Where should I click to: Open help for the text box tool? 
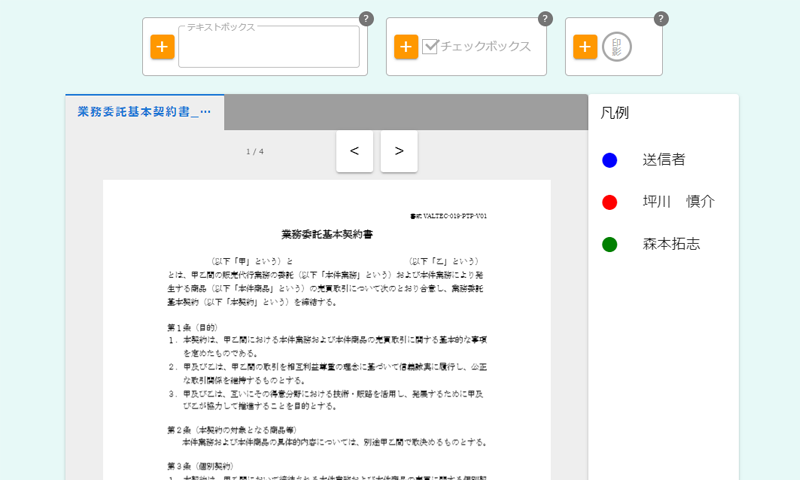coord(366,19)
